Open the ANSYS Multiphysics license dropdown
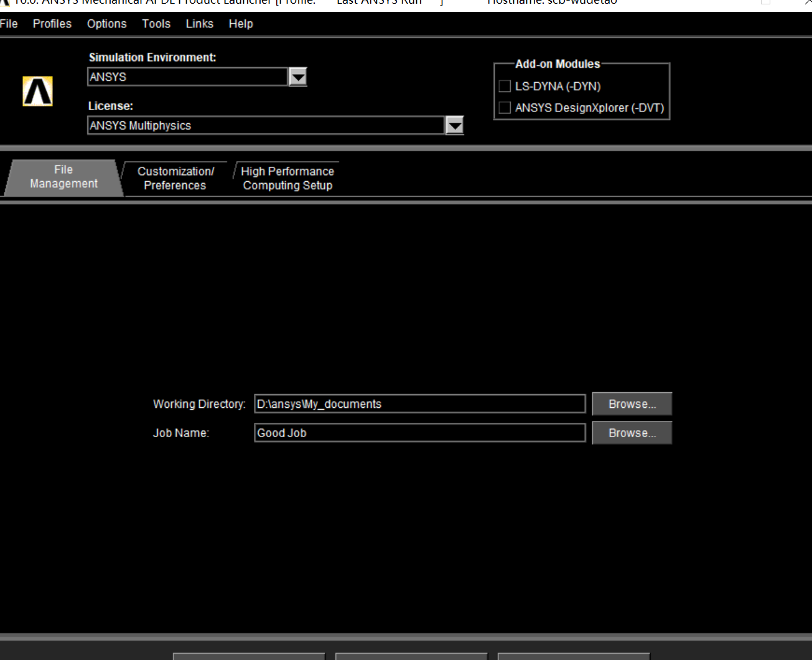This screenshot has width=812, height=660. (x=454, y=125)
